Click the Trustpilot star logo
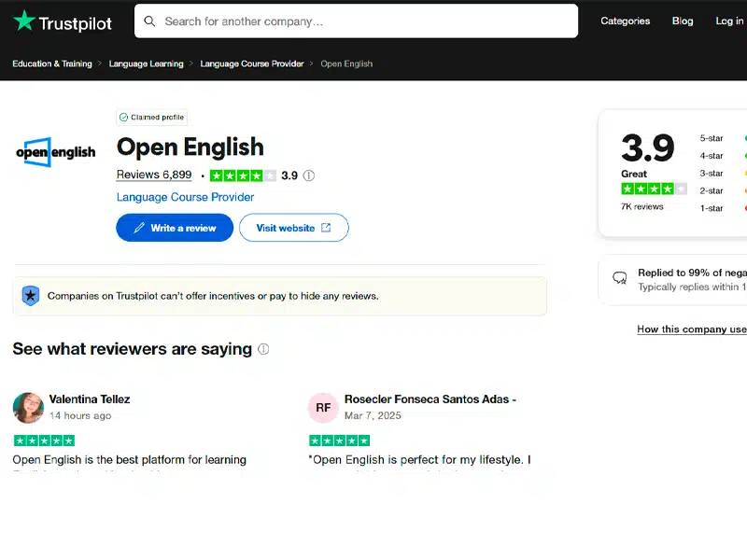 [x=25, y=21]
